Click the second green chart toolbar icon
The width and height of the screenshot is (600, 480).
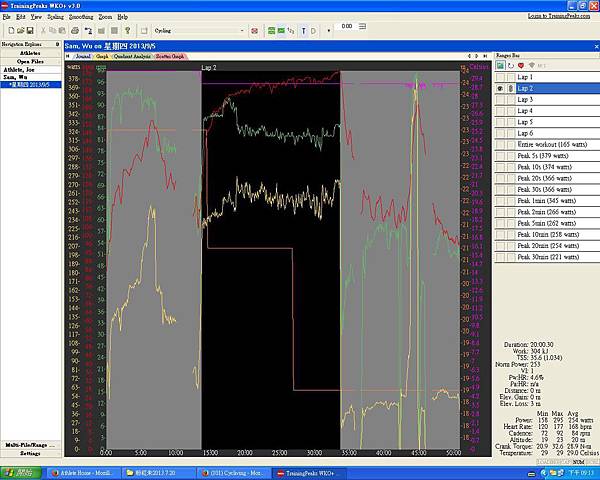pyautogui.click(x=281, y=31)
